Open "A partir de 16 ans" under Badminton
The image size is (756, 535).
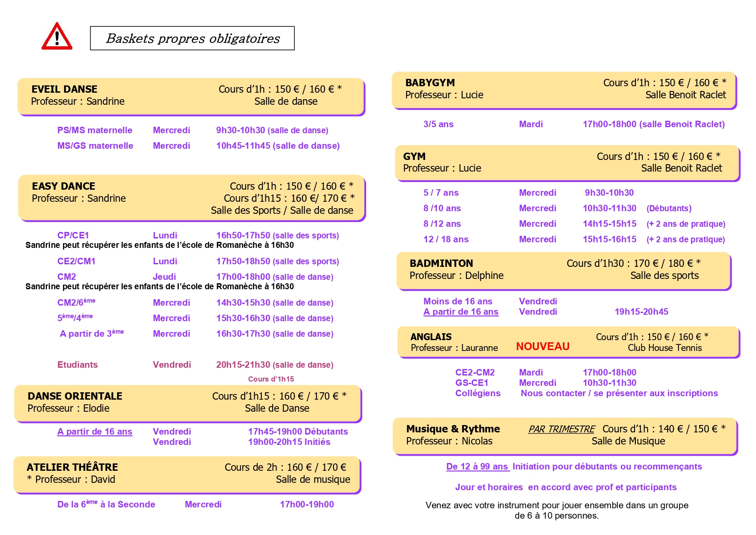click(x=460, y=312)
